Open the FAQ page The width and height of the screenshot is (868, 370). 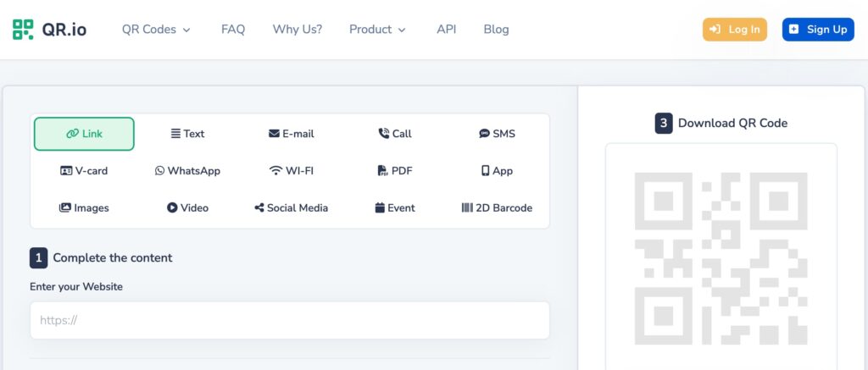pos(233,30)
